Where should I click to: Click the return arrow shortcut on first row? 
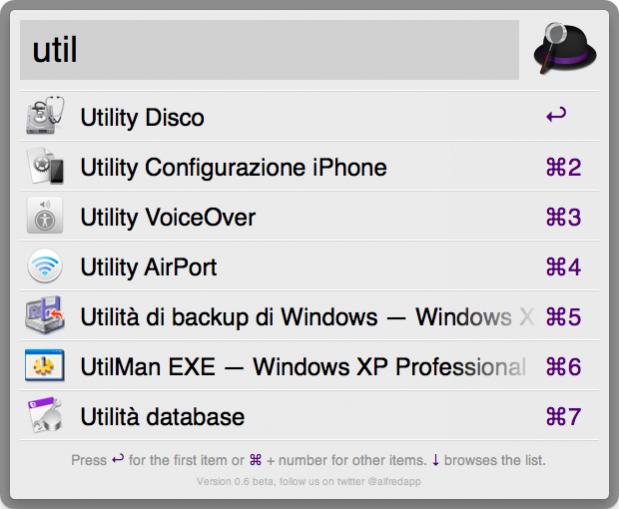(x=556, y=115)
